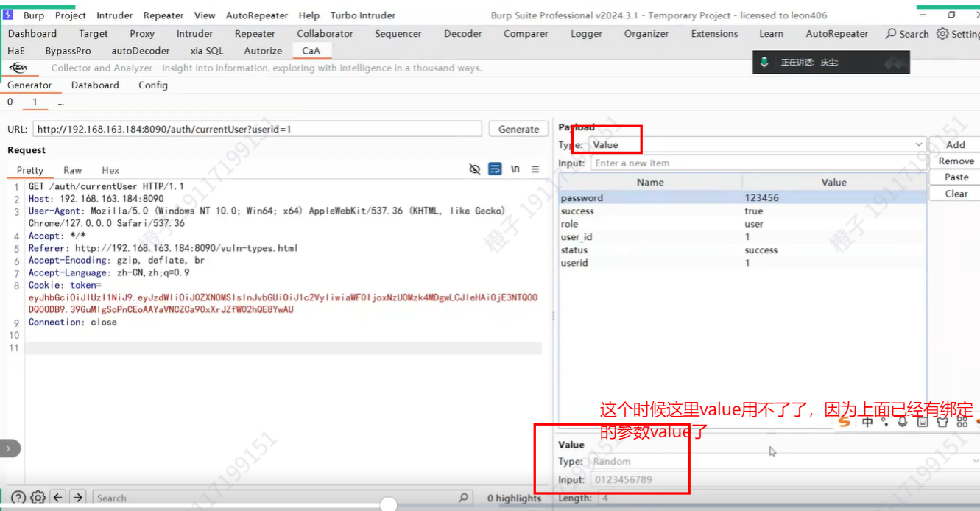
Task: Click the search magnifier icon in bottom bar
Action: click(x=463, y=498)
